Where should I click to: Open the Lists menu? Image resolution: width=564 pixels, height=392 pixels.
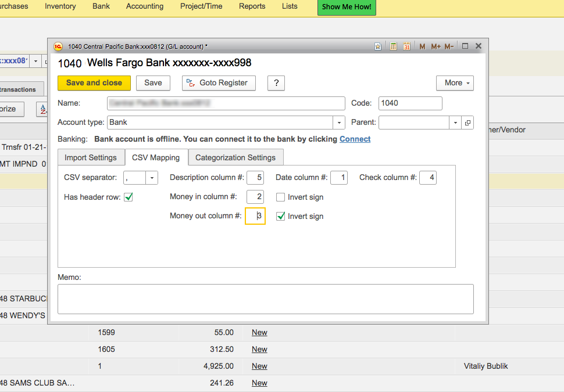click(290, 6)
